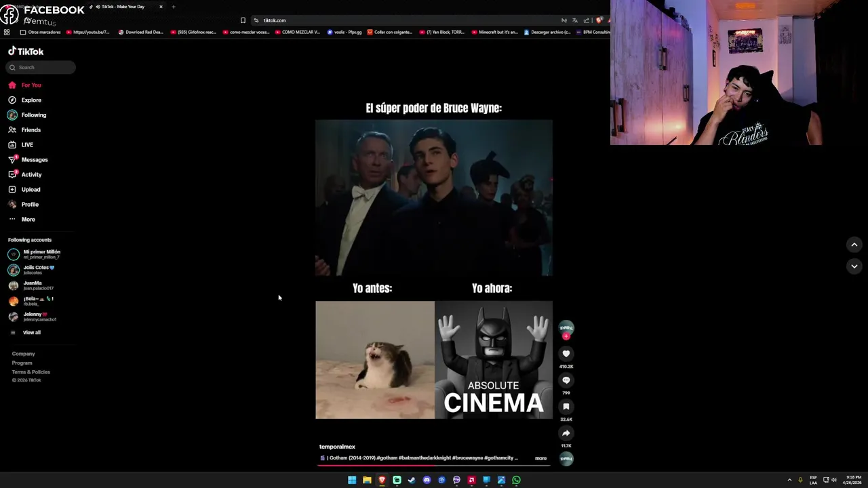
Task: Open a new browser tab
Action: [174, 7]
